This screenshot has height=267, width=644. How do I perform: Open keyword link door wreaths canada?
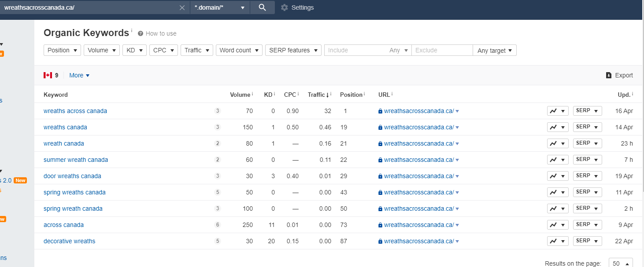[x=72, y=176]
